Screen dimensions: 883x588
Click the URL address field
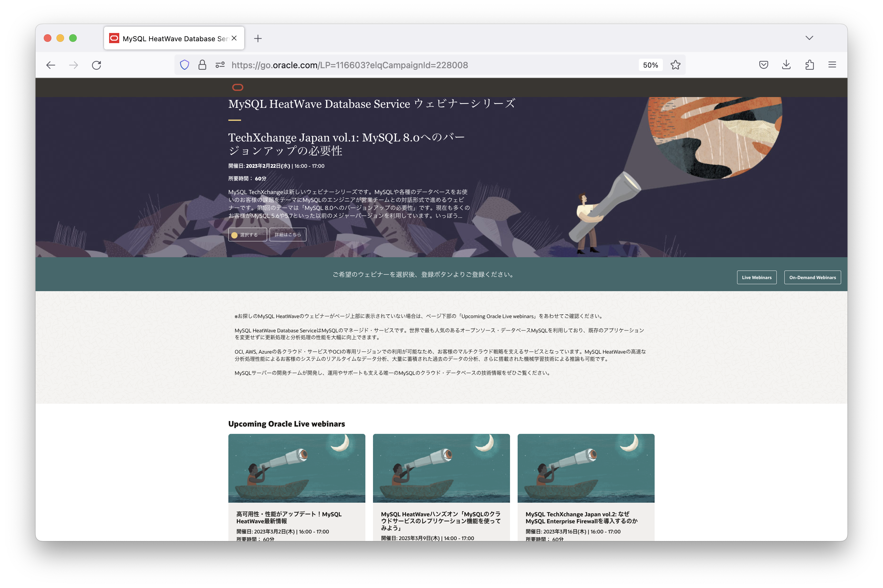click(x=412, y=65)
